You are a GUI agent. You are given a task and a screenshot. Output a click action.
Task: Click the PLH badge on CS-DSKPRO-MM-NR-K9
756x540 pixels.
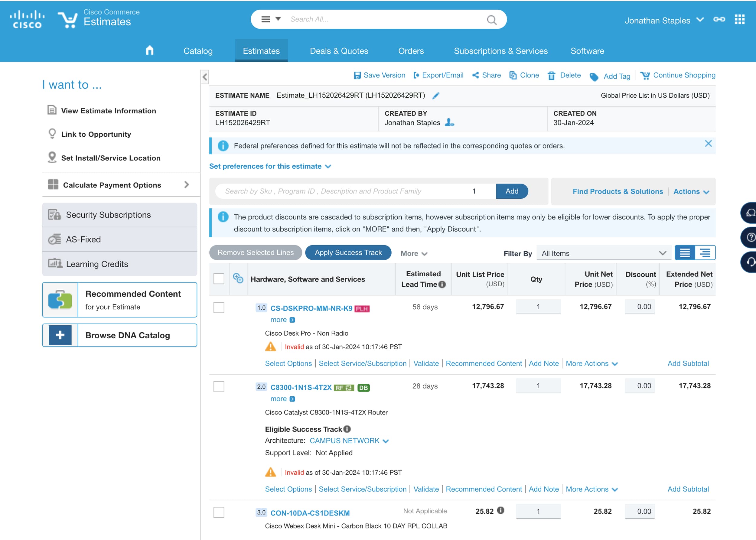click(362, 309)
